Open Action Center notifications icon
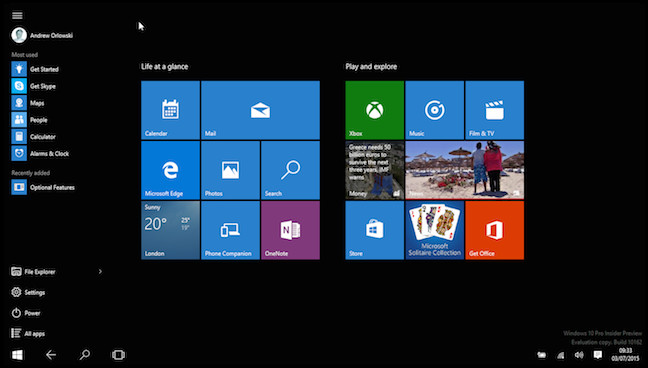 pos(598,355)
